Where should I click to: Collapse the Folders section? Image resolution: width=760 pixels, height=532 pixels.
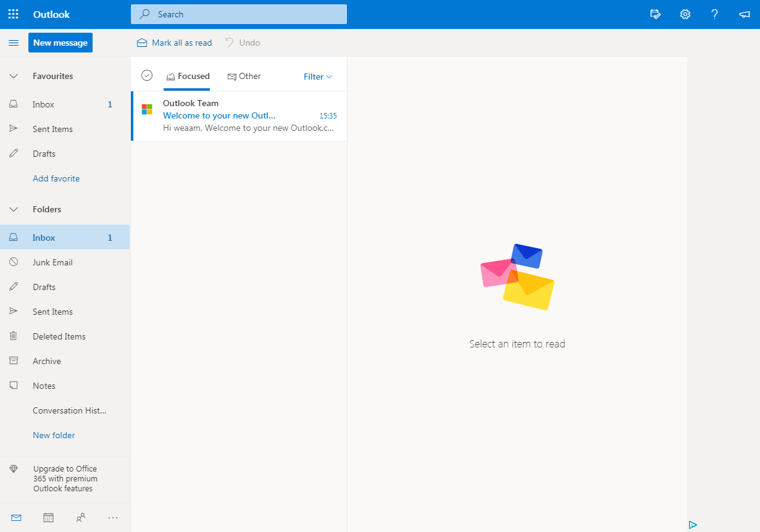[14, 209]
